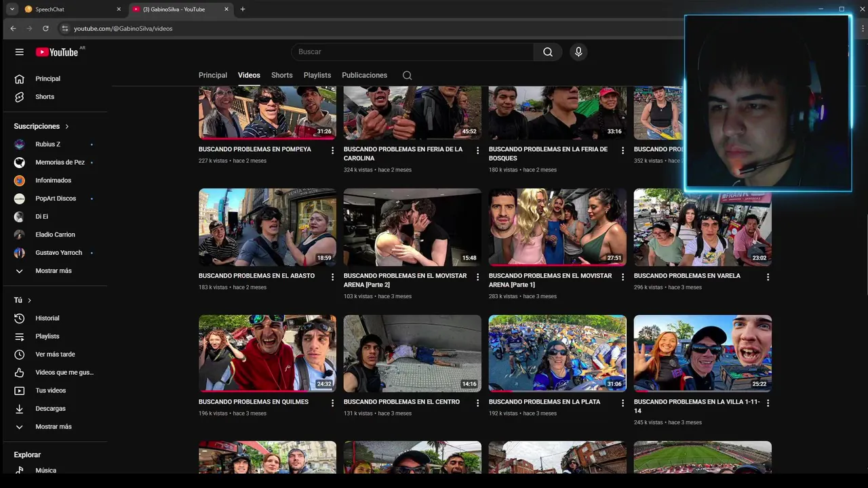Click the search magnifier button
This screenshot has width=868, height=488.
pos(548,52)
